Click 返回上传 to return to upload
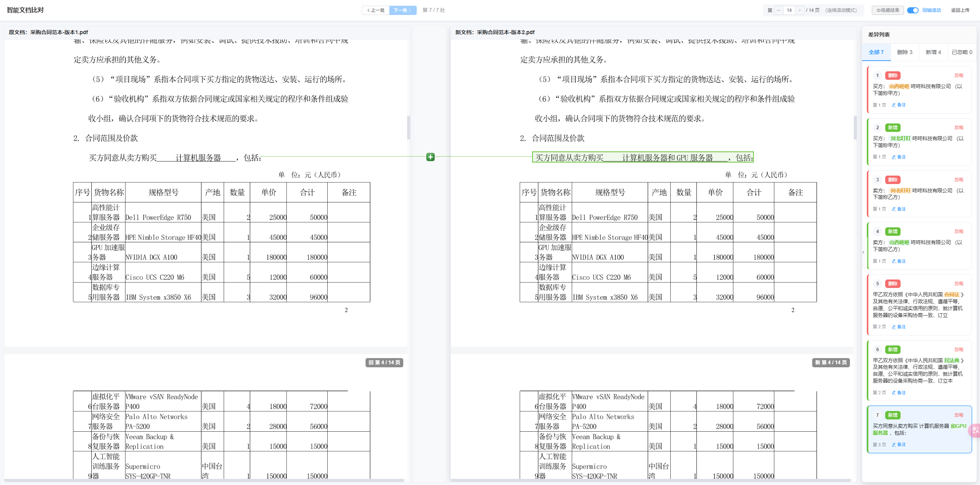Screen dimensions: 980x485 960,10
